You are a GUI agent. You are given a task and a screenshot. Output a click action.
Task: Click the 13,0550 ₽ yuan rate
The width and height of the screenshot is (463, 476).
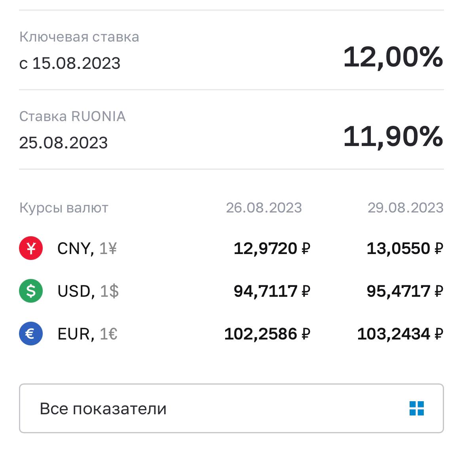[405, 249]
